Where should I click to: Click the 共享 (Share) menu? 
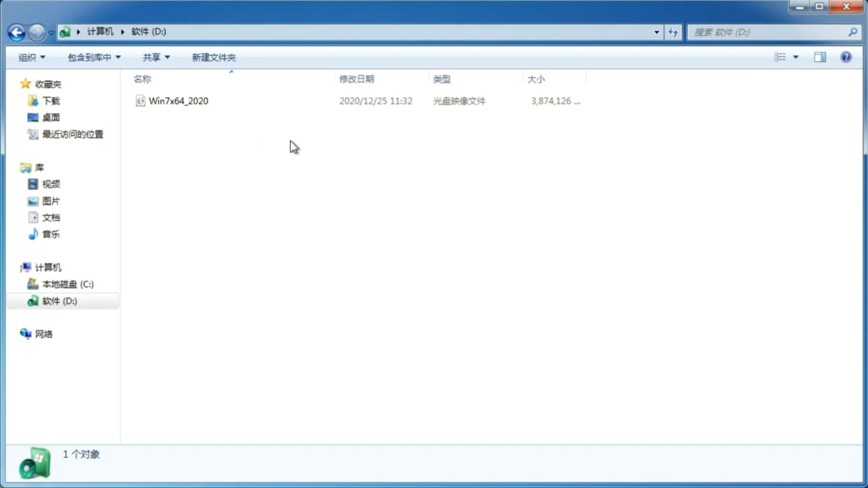pos(152,57)
